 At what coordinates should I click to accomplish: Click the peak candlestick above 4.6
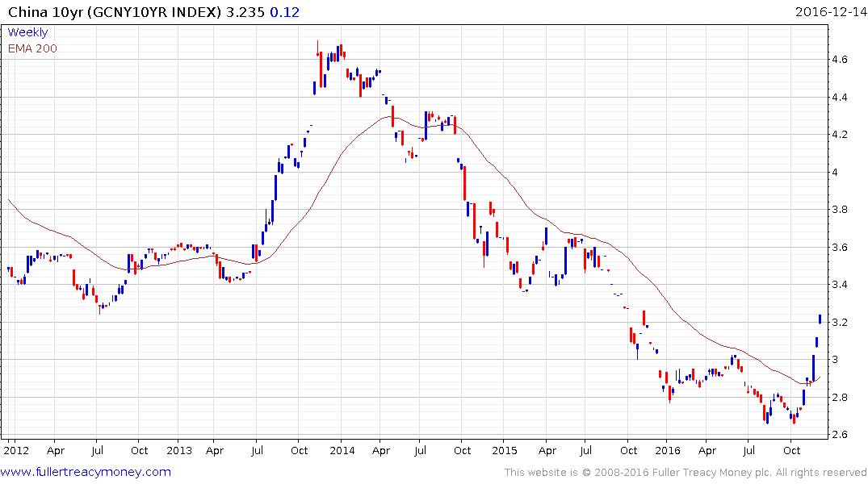click(x=318, y=48)
